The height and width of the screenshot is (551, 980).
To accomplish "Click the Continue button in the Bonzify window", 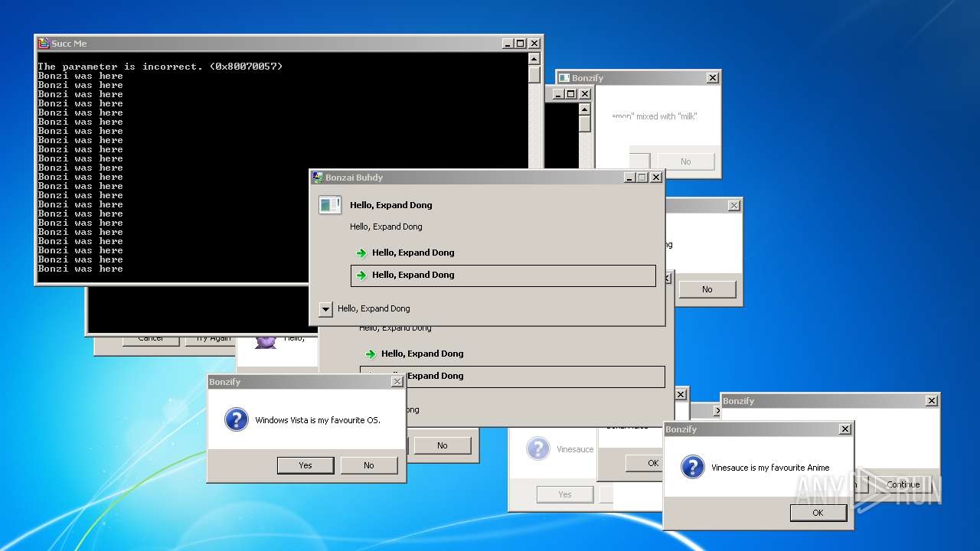I will point(903,484).
